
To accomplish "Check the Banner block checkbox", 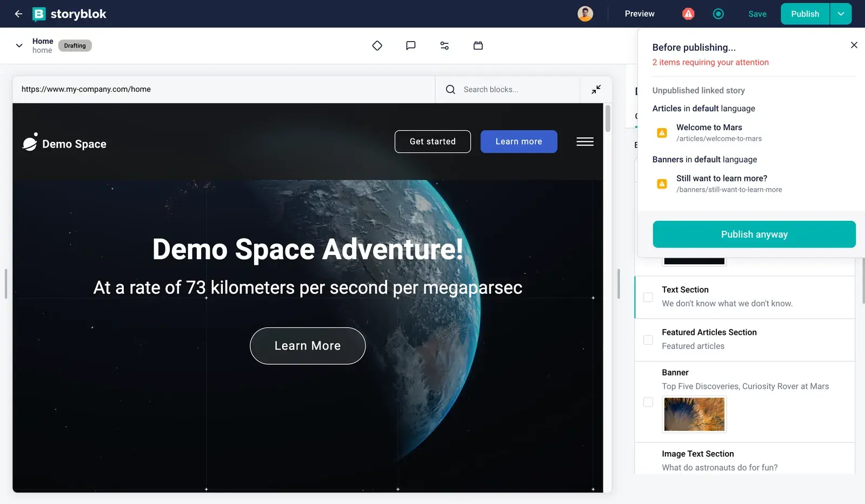I will [648, 402].
